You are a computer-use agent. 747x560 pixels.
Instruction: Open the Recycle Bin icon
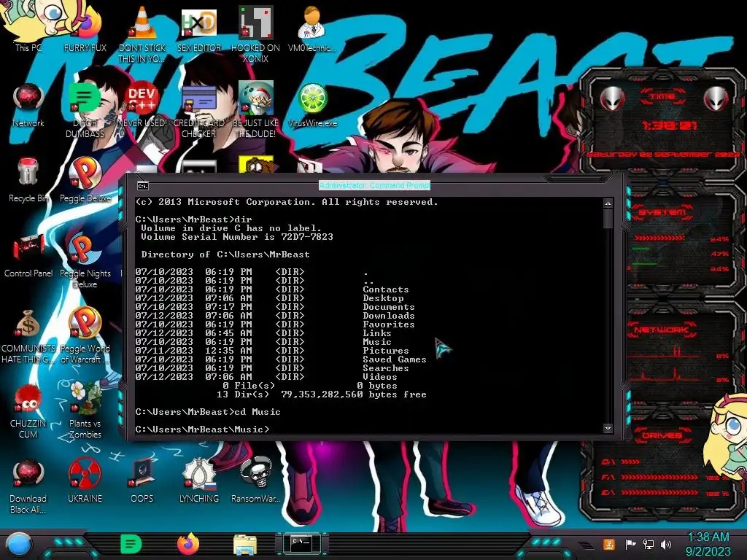click(28, 180)
